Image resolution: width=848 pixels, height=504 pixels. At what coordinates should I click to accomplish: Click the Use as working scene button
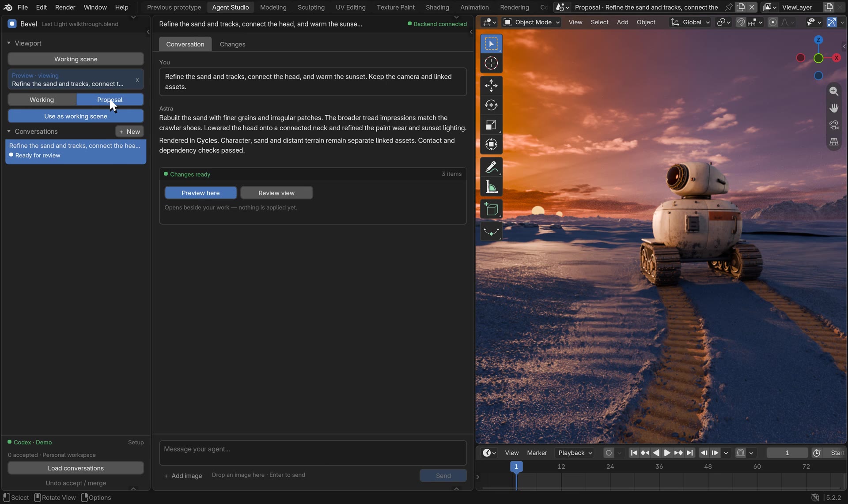pos(76,116)
